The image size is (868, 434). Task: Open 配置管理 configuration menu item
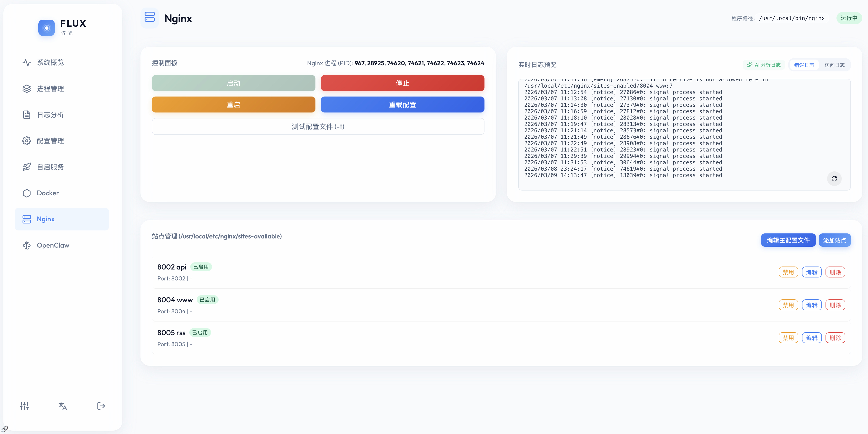click(50, 141)
